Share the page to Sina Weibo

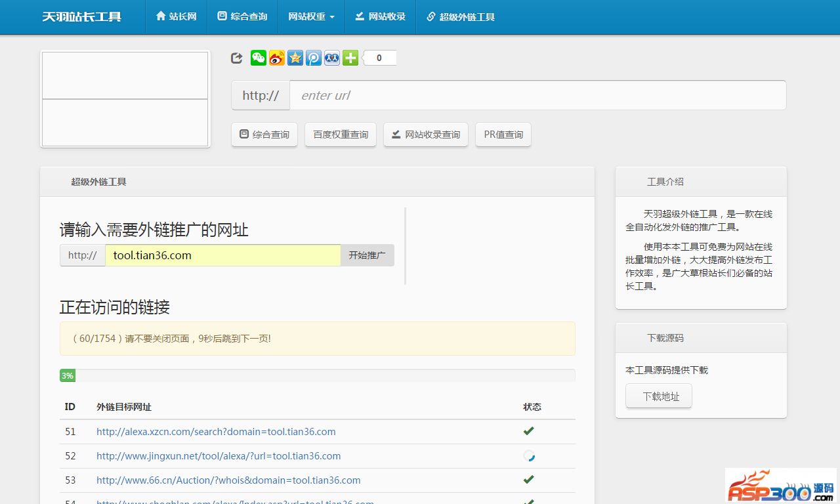(x=277, y=58)
